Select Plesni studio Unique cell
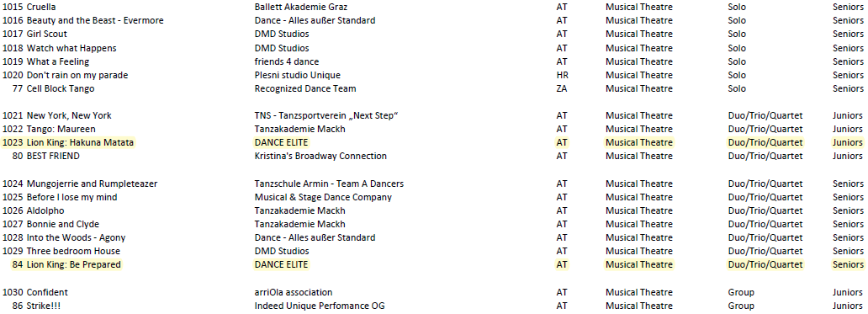 (x=297, y=75)
